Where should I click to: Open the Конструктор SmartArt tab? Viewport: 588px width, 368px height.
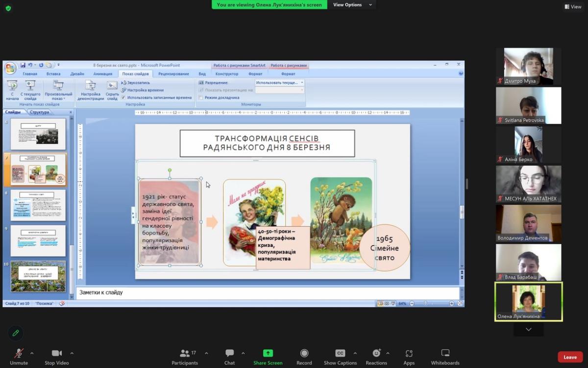[x=227, y=74]
